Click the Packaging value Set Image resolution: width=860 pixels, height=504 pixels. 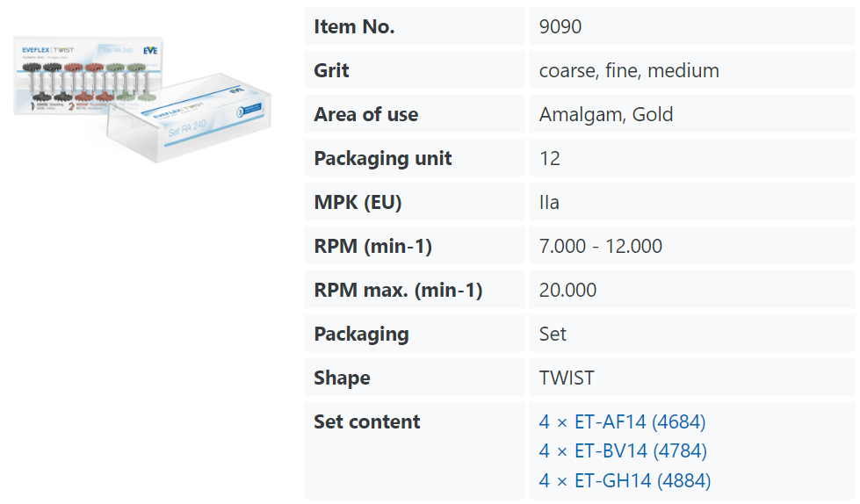(553, 334)
